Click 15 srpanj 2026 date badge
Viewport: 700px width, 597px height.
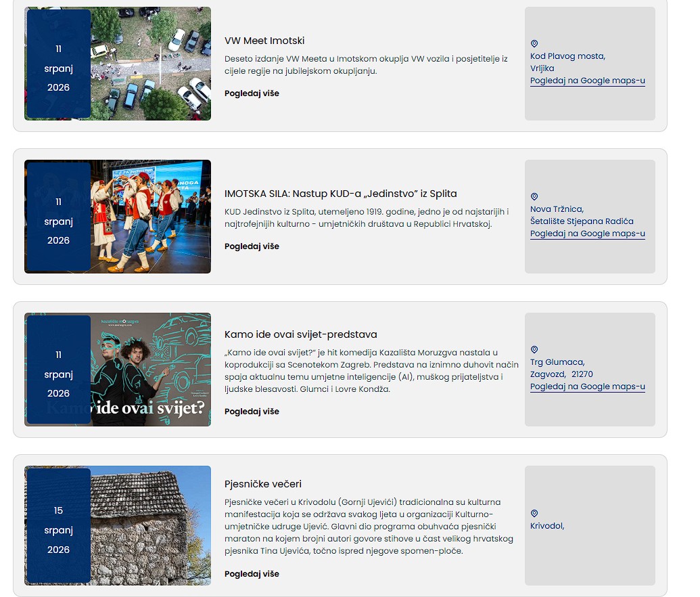click(58, 525)
